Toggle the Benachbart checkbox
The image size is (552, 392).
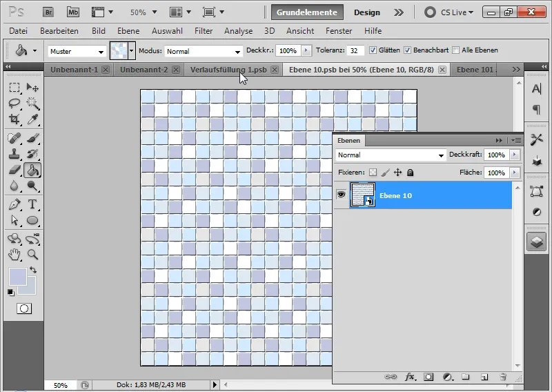(407, 50)
